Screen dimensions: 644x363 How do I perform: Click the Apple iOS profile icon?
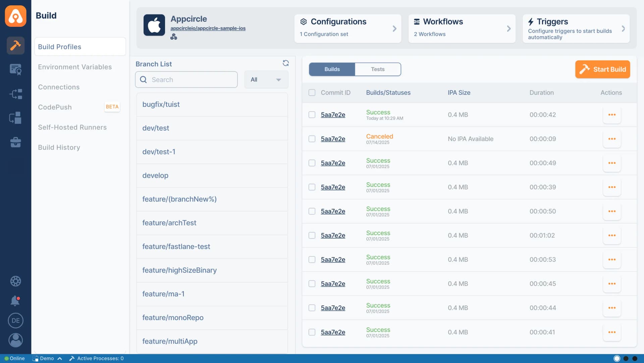(154, 25)
